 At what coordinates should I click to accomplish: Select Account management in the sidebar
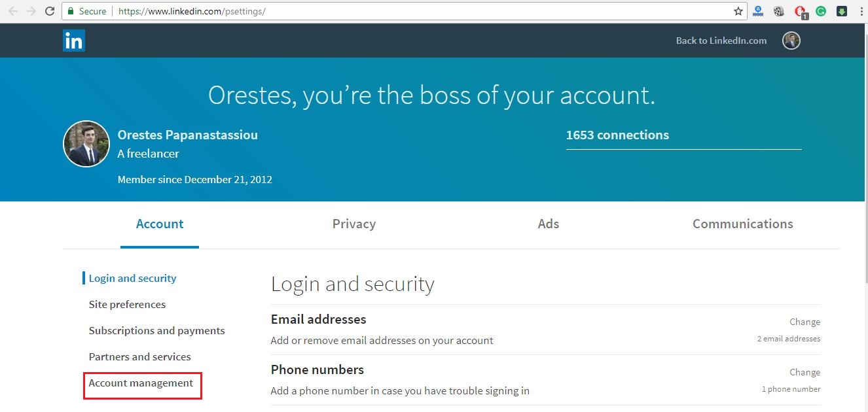click(x=141, y=383)
